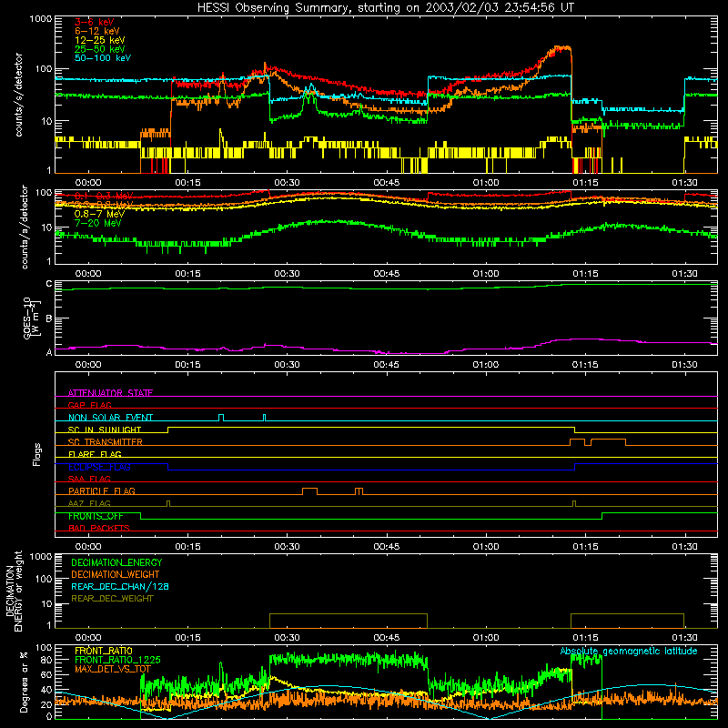Select the 3-6 keV legend label

point(94,22)
